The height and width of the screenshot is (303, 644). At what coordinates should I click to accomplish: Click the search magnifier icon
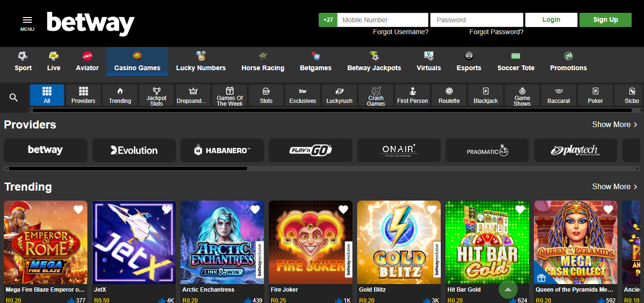coord(13,96)
